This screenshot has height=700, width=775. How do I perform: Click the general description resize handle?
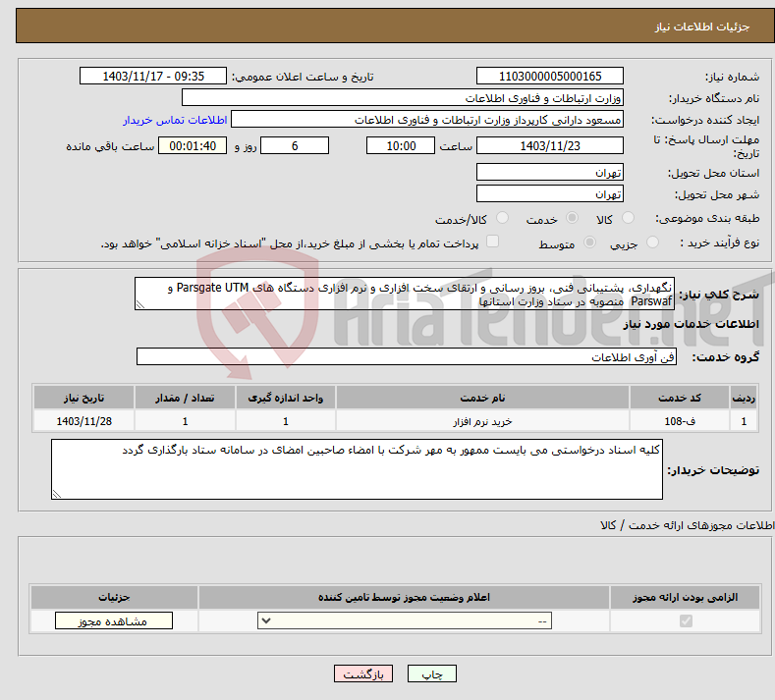pos(139,304)
